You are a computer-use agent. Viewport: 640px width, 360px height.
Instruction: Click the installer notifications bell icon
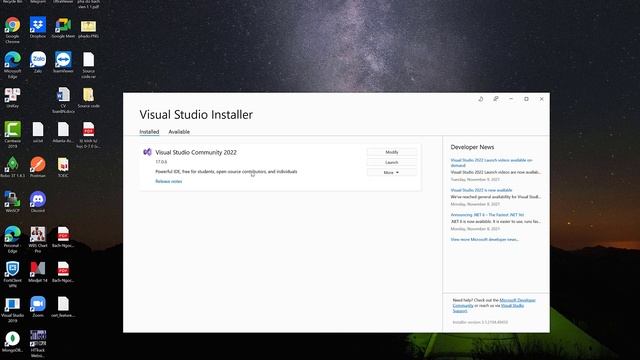(x=481, y=99)
